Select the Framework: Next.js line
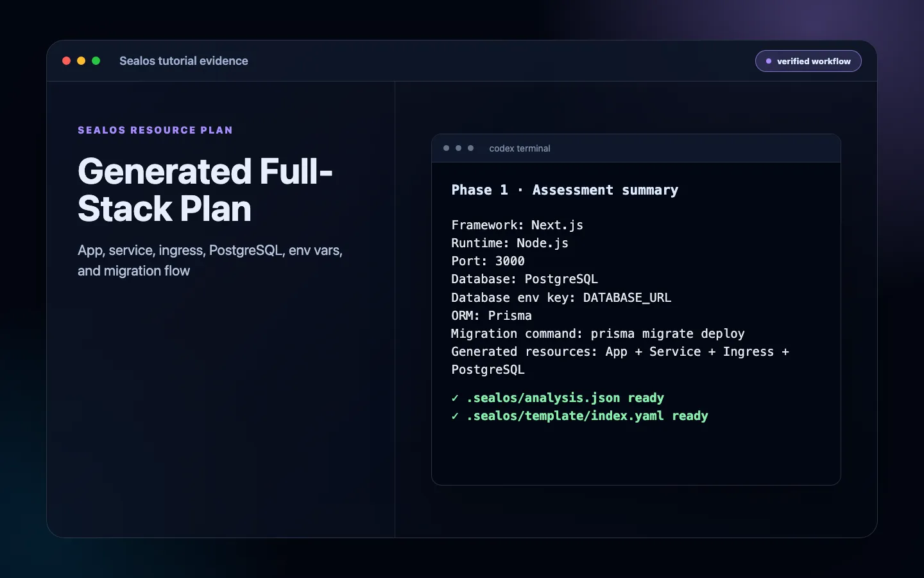 click(x=517, y=225)
